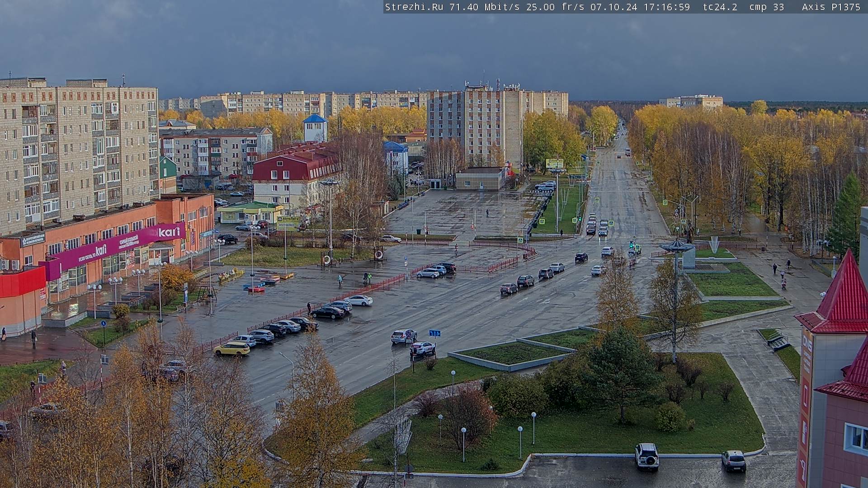
Task: Click the tc24.2 overlay value
Action: pos(720,7)
